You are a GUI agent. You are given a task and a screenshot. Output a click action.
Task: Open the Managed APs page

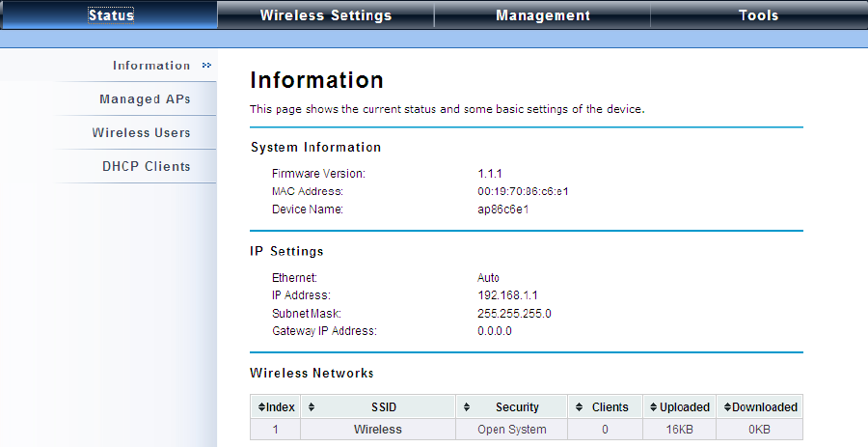145,99
